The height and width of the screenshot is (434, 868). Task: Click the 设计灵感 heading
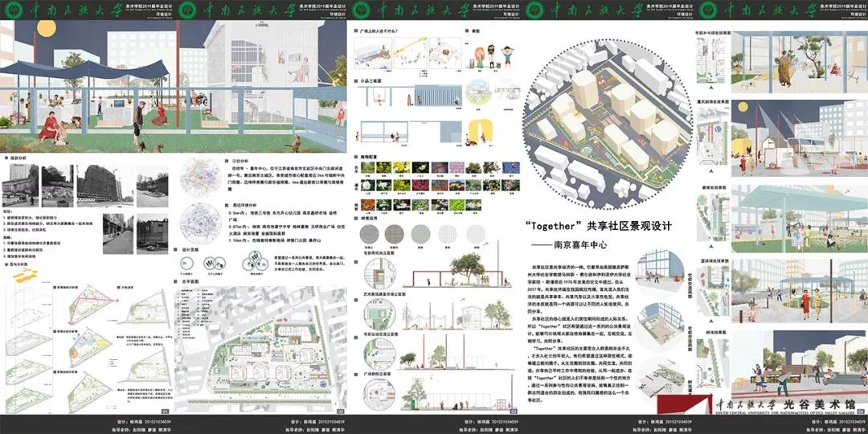(190, 249)
